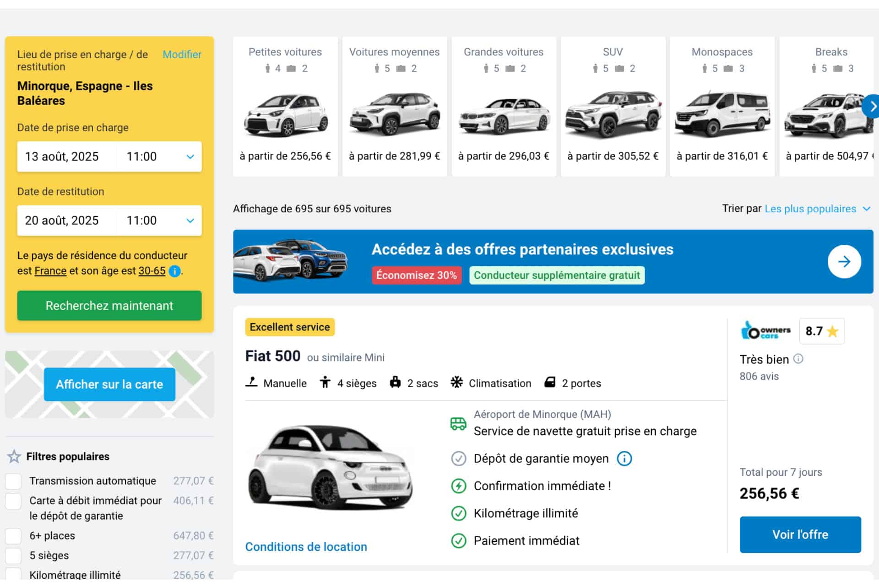The width and height of the screenshot is (879, 588).
Task: Select the Monospaces category
Action: (x=722, y=106)
